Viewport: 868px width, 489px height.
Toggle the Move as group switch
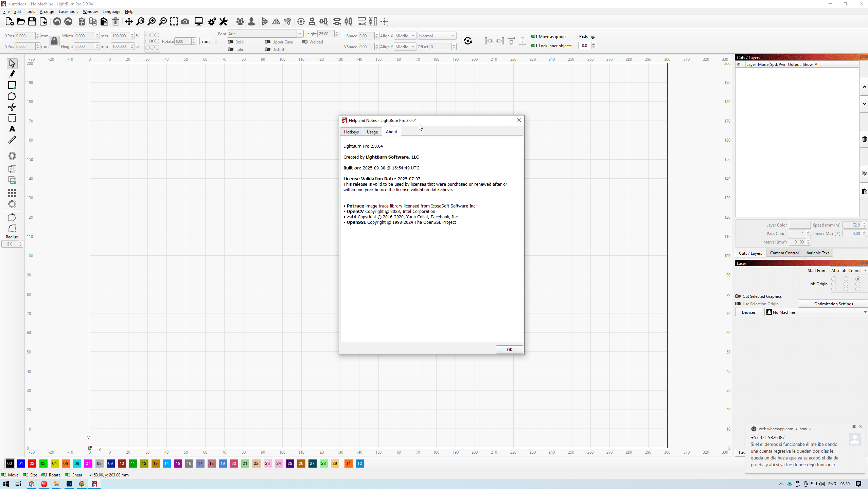pyautogui.click(x=534, y=37)
